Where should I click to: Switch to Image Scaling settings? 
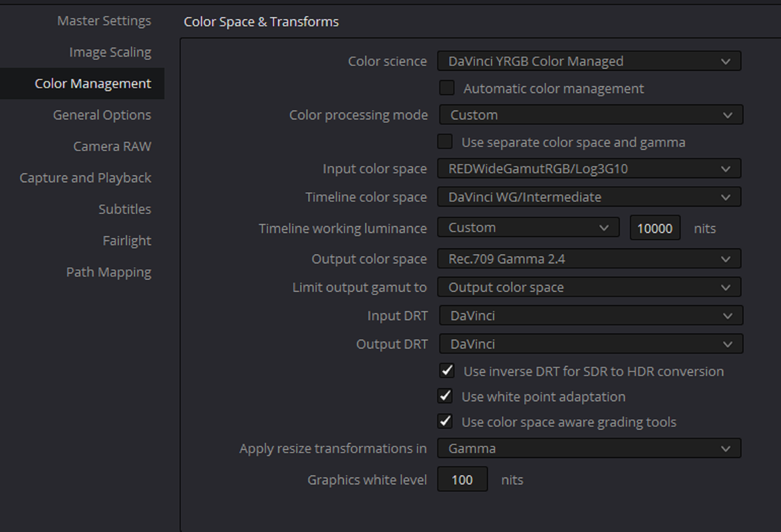110,53
